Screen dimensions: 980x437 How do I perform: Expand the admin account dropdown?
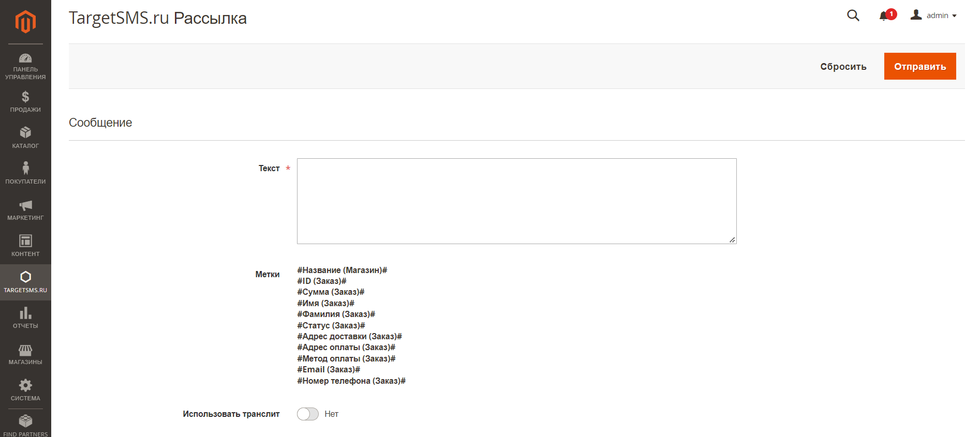coord(934,16)
